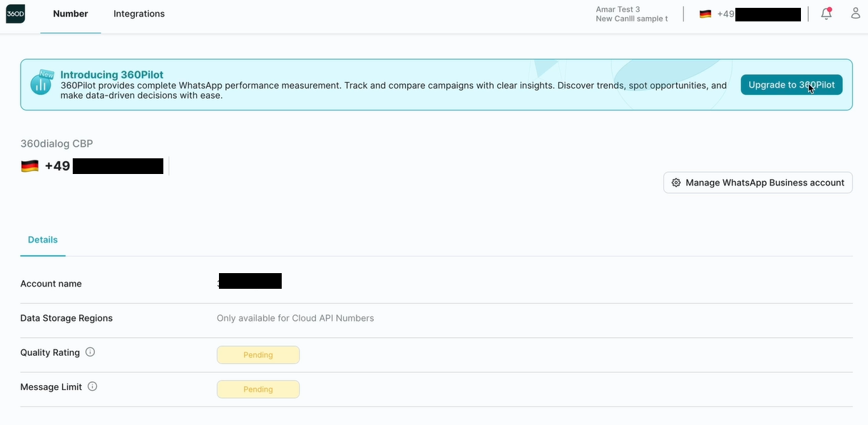Click the info icon beside Message Limit
Image resolution: width=868 pixels, height=425 pixels.
(x=92, y=386)
